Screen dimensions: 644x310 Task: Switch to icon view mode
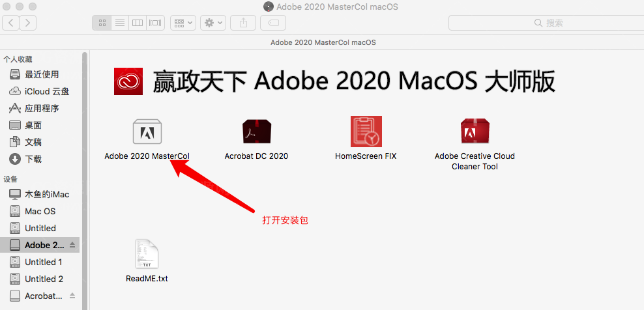tap(102, 23)
